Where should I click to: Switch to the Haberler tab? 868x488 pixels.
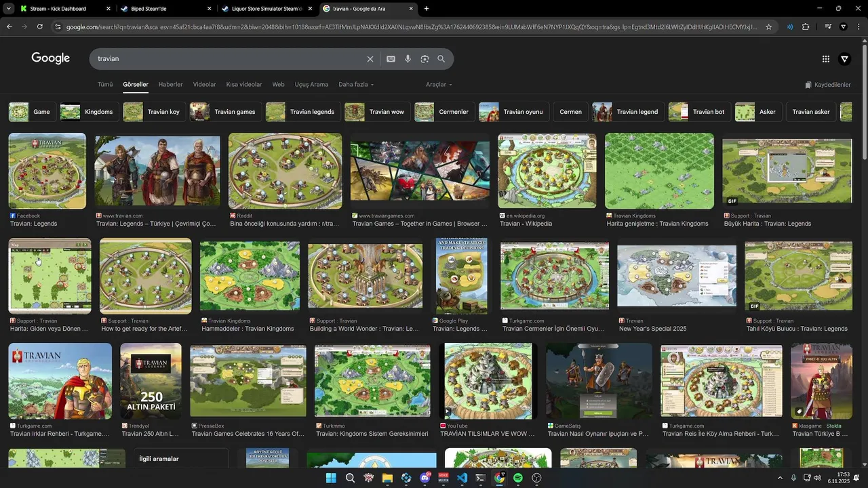pyautogui.click(x=170, y=85)
